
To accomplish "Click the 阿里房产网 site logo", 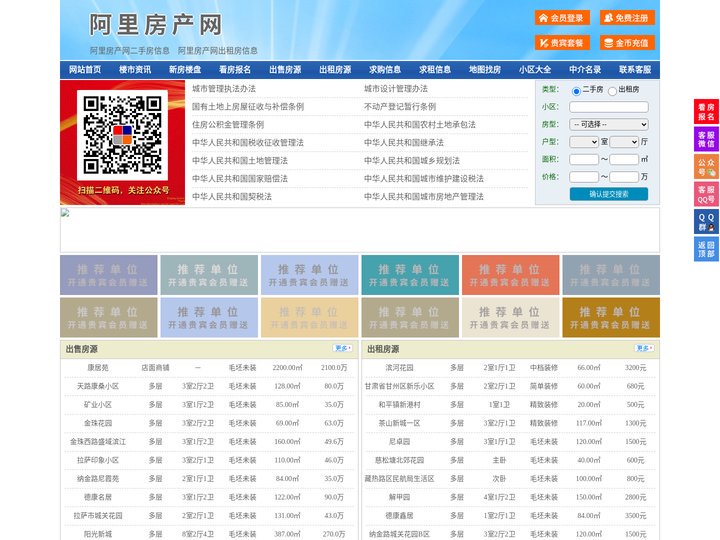I will point(156,25).
